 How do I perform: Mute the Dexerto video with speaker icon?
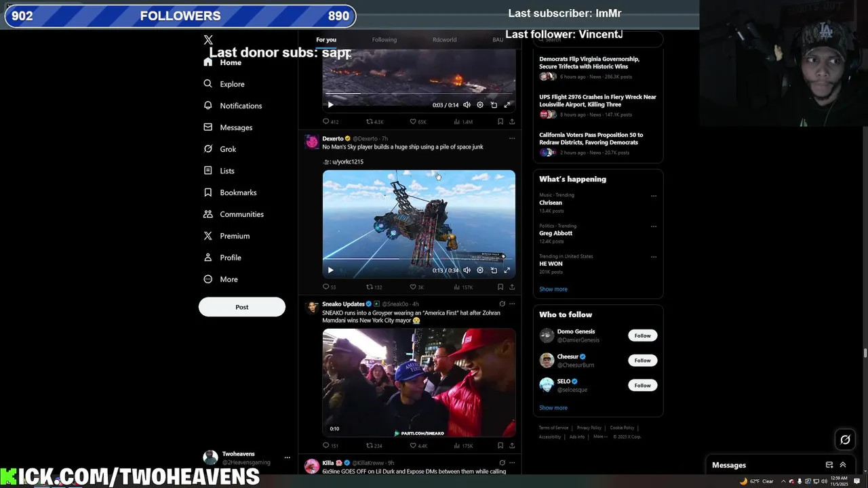tap(467, 270)
